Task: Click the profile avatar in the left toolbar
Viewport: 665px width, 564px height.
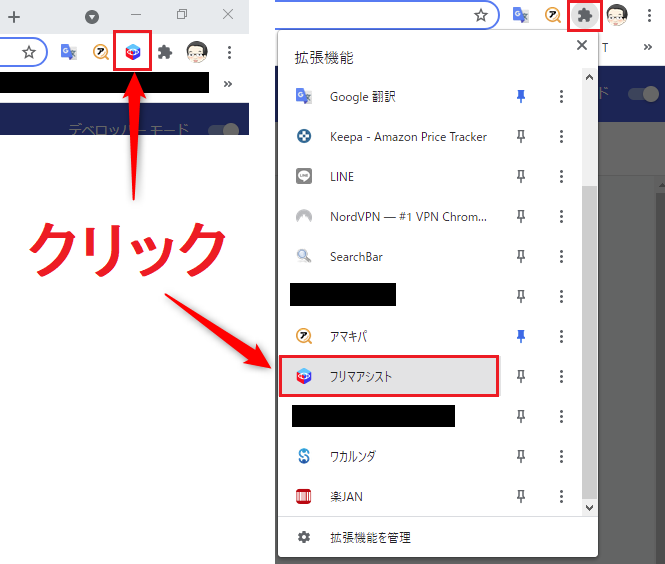Action: point(197,52)
